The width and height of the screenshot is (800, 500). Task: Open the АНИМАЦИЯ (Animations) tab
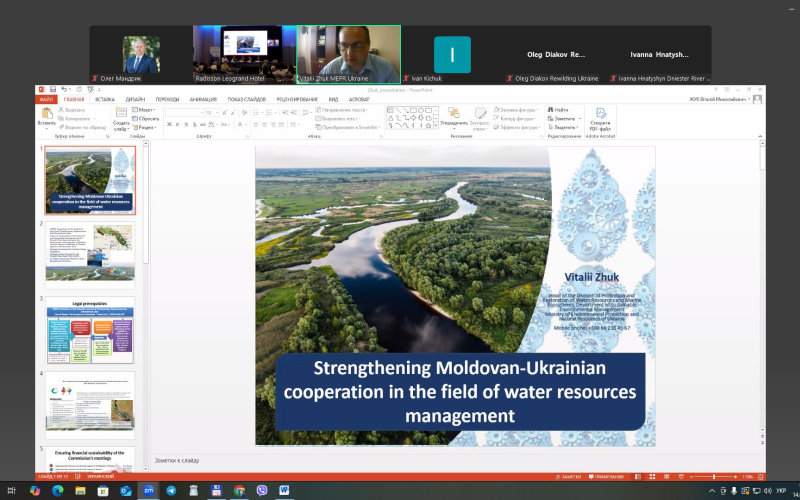(x=203, y=99)
